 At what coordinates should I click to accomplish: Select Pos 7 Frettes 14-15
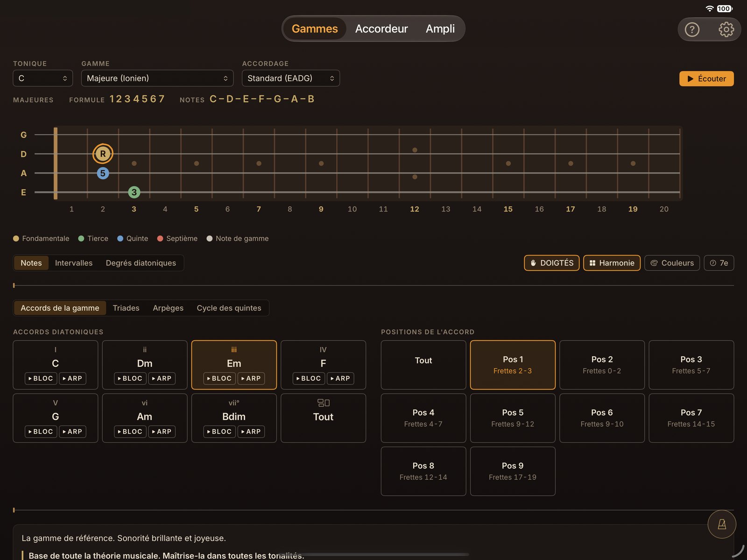[691, 418]
